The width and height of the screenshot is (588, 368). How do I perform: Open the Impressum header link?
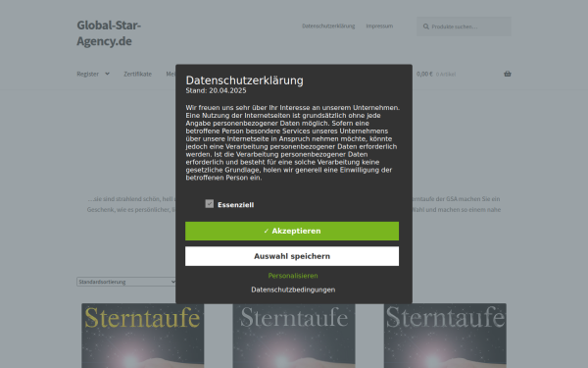click(x=379, y=26)
